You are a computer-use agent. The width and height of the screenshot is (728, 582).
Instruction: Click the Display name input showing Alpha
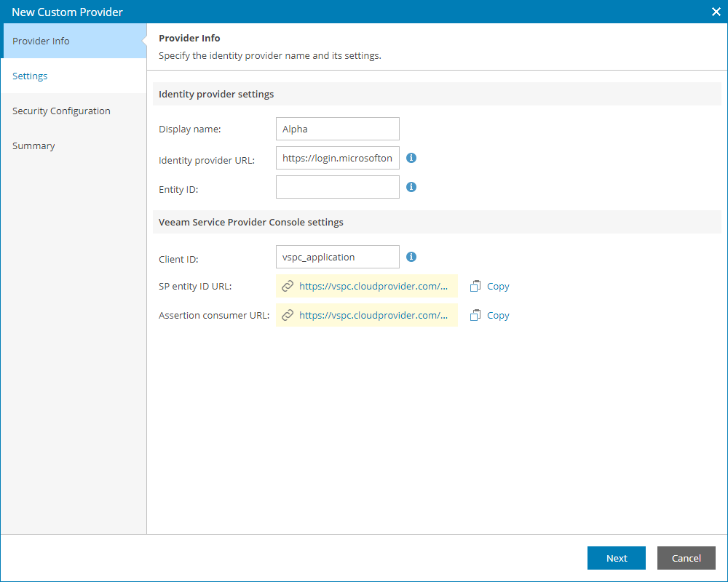[x=337, y=129]
